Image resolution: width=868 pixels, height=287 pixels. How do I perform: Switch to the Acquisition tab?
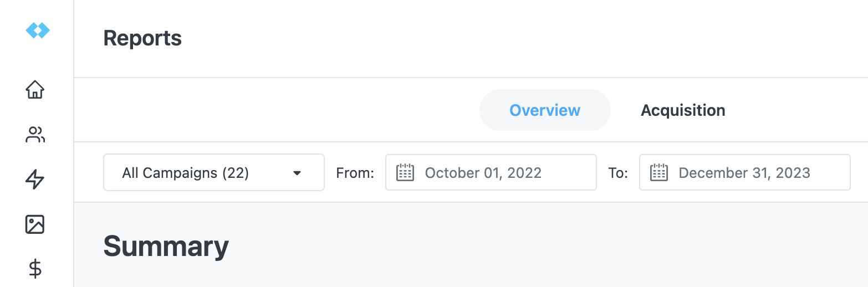(x=683, y=110)
